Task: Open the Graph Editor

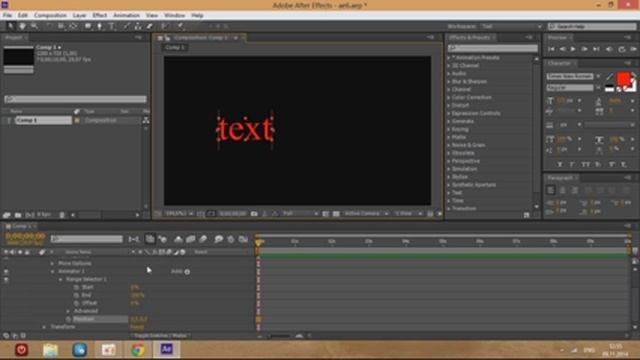Action: point(243,239)
